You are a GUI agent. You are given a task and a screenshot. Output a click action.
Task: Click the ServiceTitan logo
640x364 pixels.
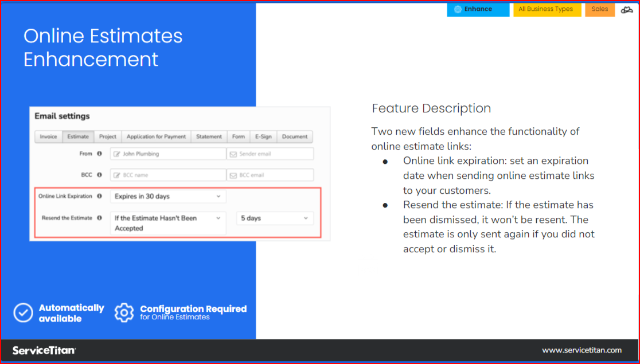point(44,350)
